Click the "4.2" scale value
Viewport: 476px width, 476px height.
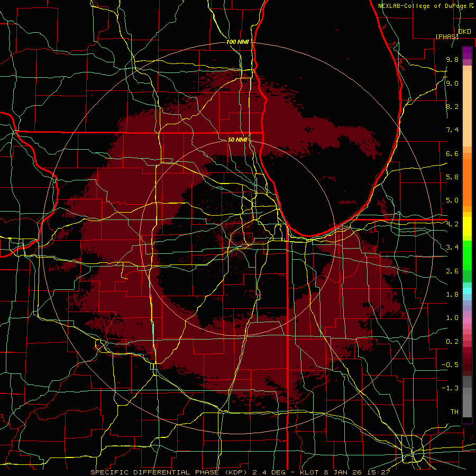(x=452, y=224)
